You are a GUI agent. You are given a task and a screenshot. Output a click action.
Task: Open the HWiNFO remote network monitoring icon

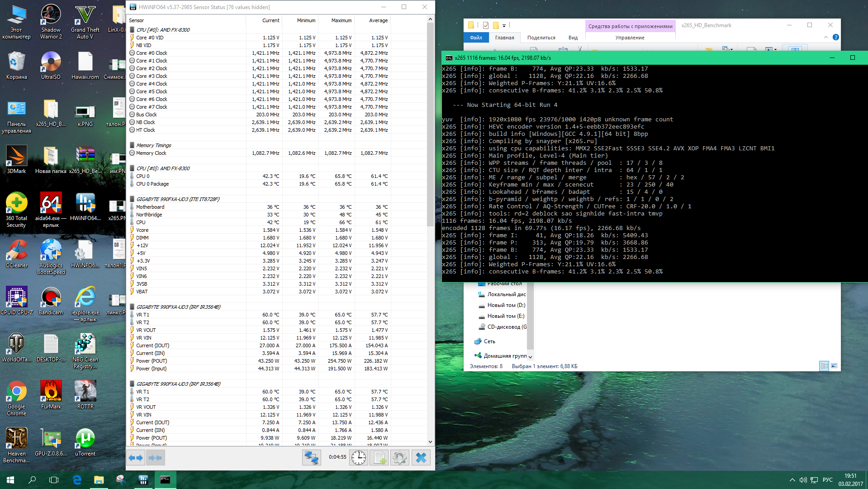pyautogui.click(x=311, y=458)
